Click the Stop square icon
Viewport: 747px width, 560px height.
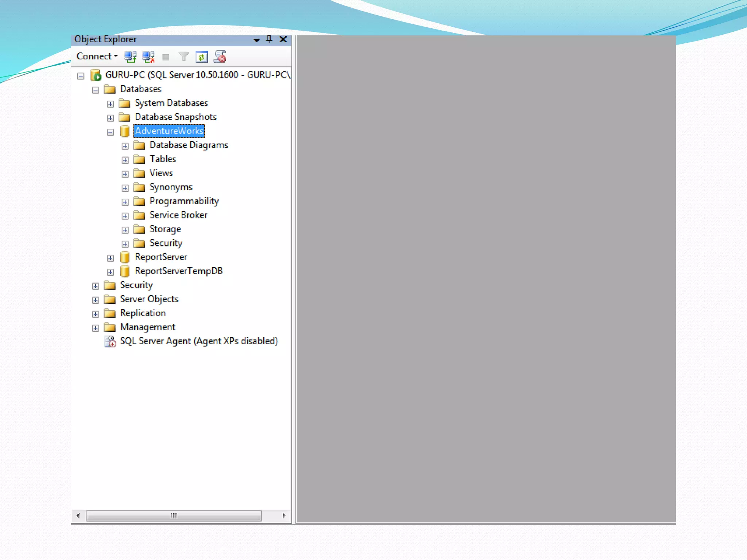coord(166,57)
